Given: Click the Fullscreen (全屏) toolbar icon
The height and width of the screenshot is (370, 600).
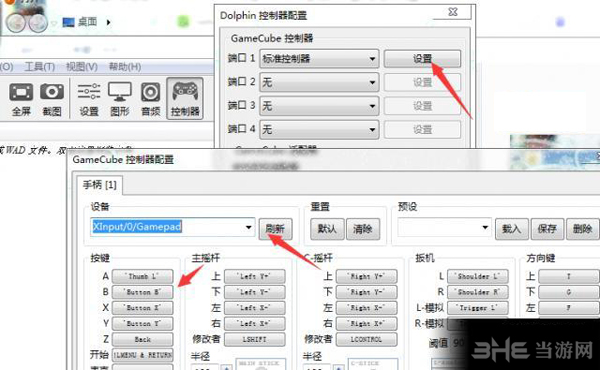Looking at the screenshot, I should [21, 99].
